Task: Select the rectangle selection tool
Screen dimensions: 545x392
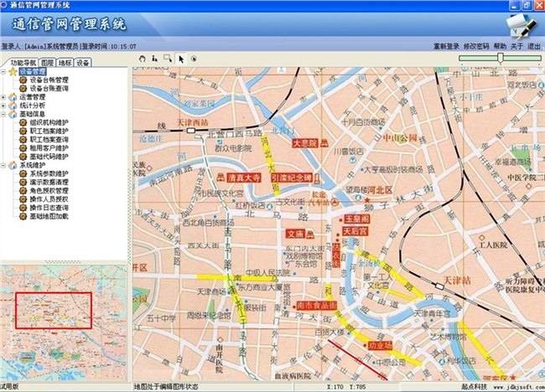Action: click(x=169, y=58)
